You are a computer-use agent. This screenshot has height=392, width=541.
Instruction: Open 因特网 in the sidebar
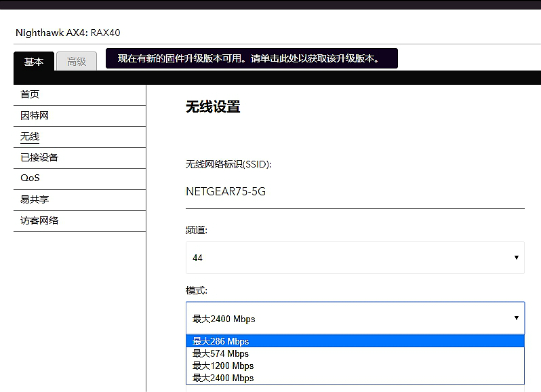[80, 115]
